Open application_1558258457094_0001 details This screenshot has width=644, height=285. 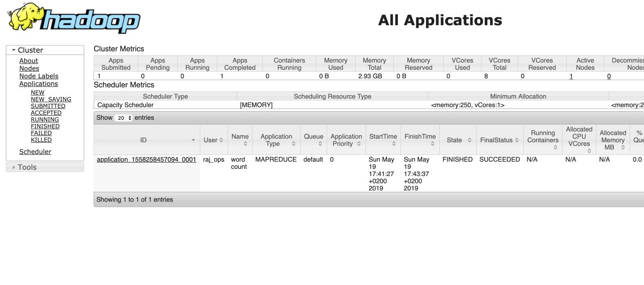(x=147, y=159)
